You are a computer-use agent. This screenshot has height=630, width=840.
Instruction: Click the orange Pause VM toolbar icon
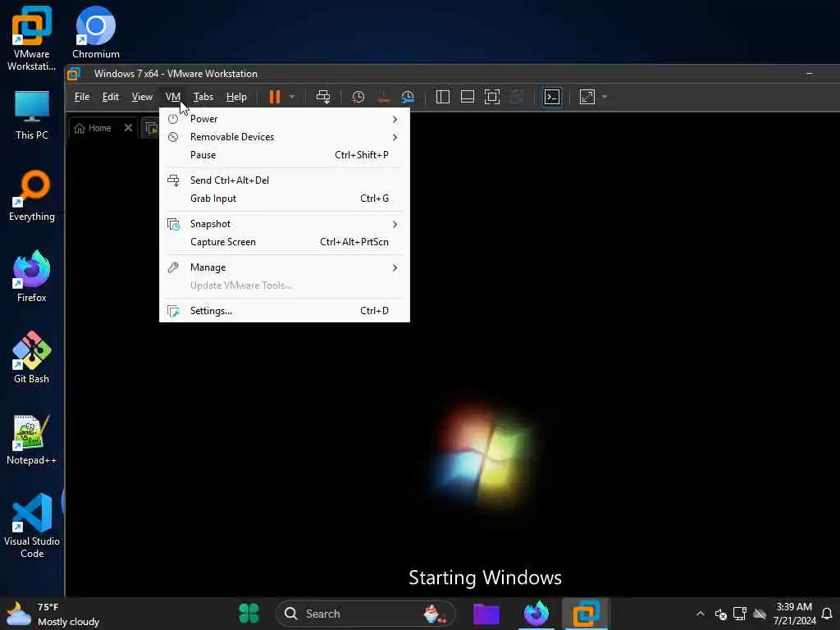pos(274,97)
